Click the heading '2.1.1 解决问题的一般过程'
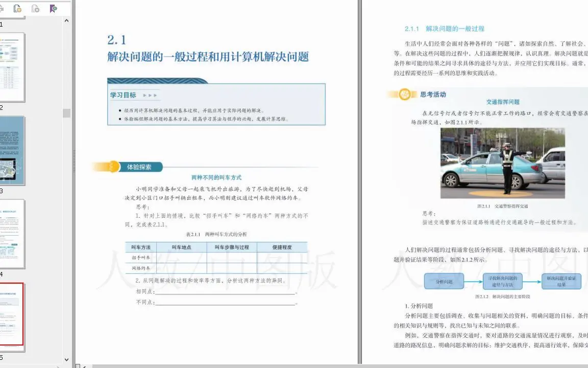The image size is (588, 368). point(445,29)
